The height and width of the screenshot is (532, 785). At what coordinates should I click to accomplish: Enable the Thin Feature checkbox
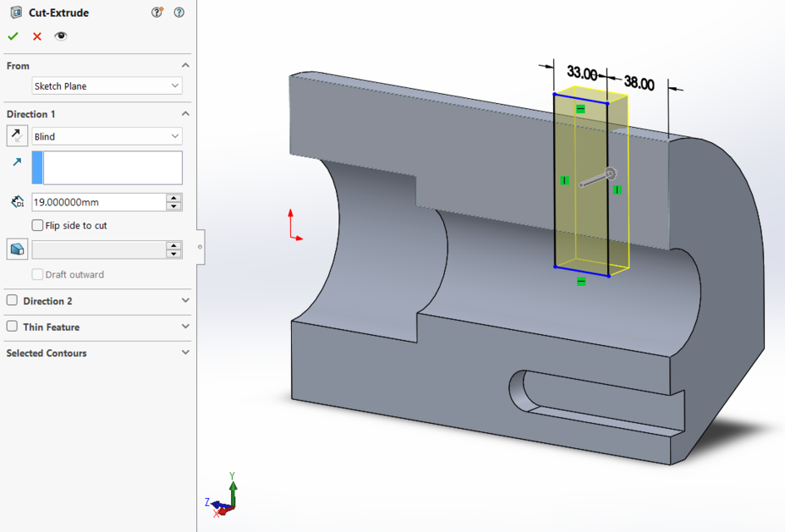click(12, 327)
